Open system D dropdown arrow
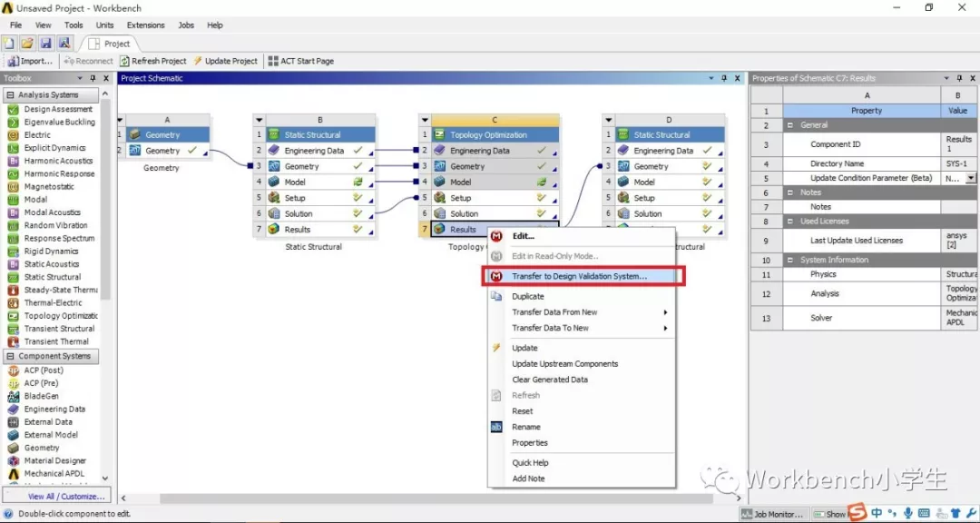 coord(608,120)
